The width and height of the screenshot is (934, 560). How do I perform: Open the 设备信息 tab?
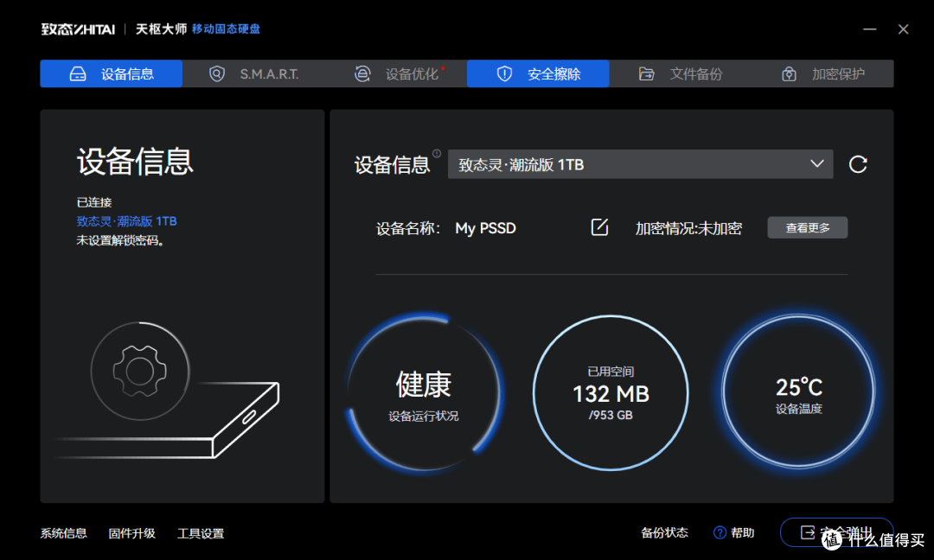pyautogui.click(x=112, y=73)
